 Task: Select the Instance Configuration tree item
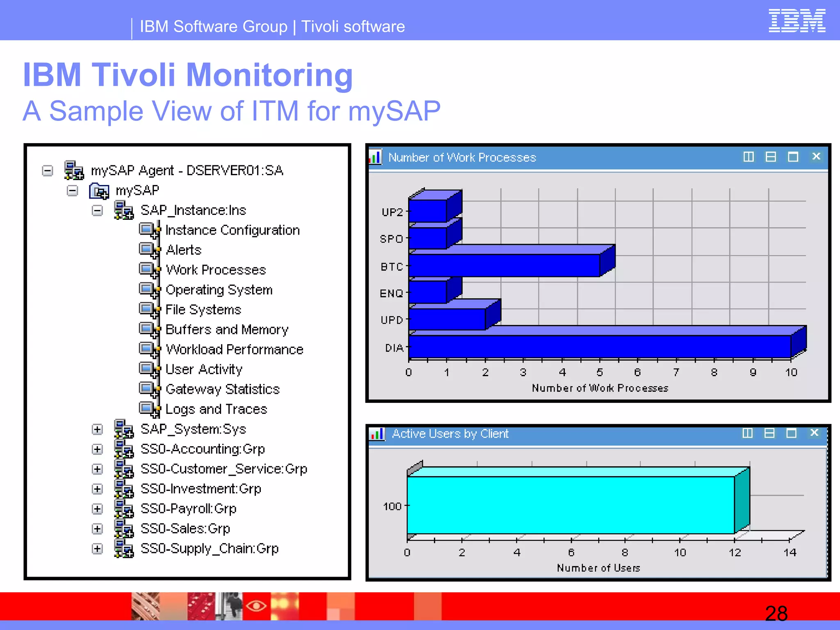233,231
